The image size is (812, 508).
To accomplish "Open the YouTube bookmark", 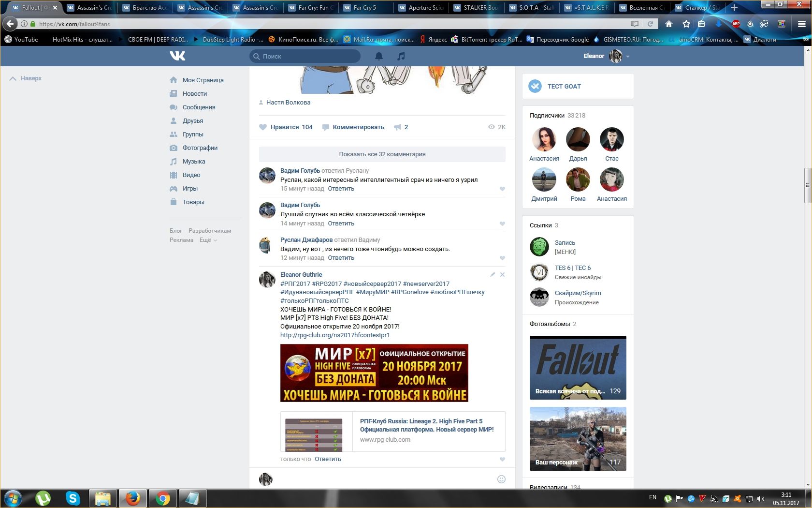I will [x=21, y=40].
